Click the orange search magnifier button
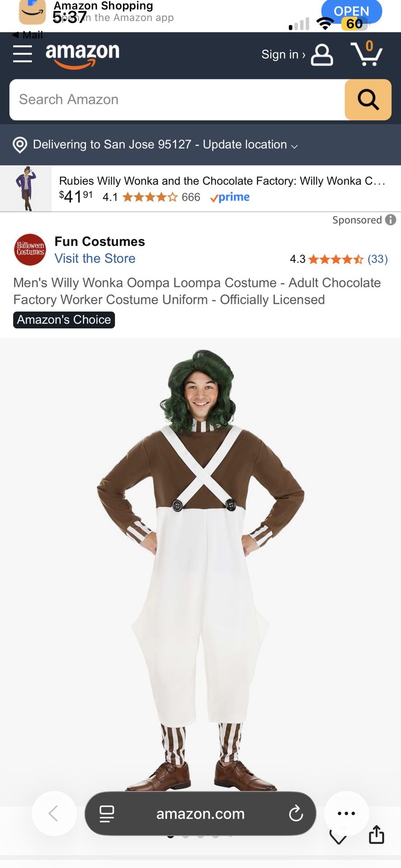Screen dimensions: 401x868 pos(368,99)
